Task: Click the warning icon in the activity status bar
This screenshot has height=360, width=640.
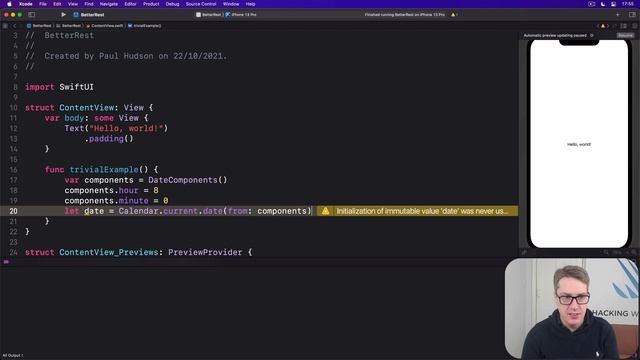Action: tap(453, 15)
